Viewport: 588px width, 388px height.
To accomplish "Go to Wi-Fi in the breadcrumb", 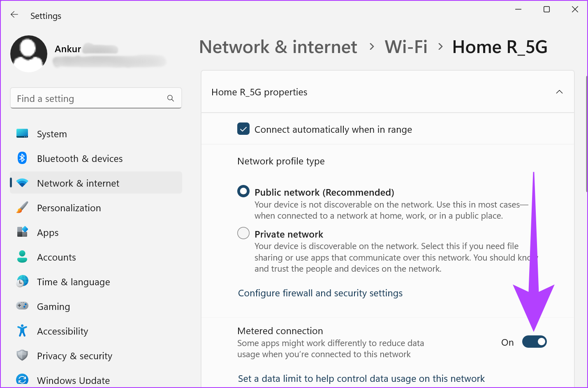I will (x=406, y=47).
